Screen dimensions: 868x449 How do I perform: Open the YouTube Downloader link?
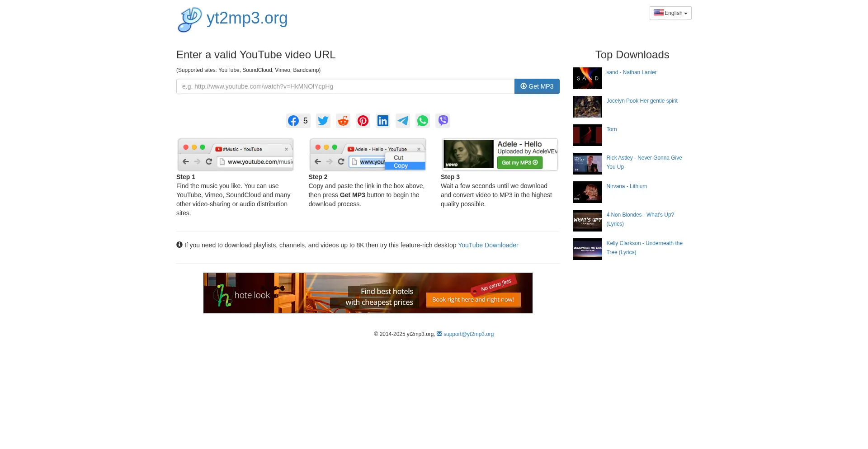coord(488,245)
